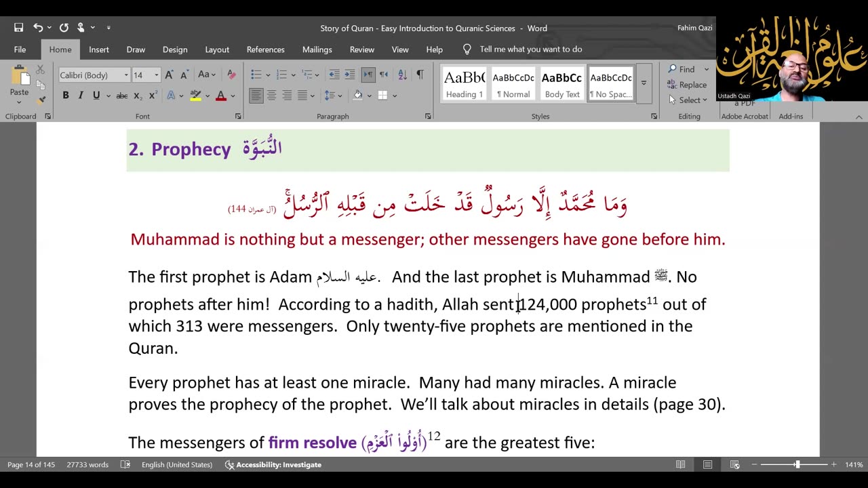
Task: Apply subscript formatting
Action: tap(138, 96)
